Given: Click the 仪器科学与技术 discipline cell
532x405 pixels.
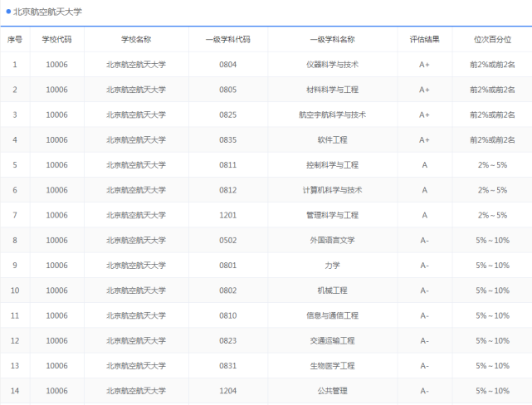Looking at the screenshot, I should 333,65.
